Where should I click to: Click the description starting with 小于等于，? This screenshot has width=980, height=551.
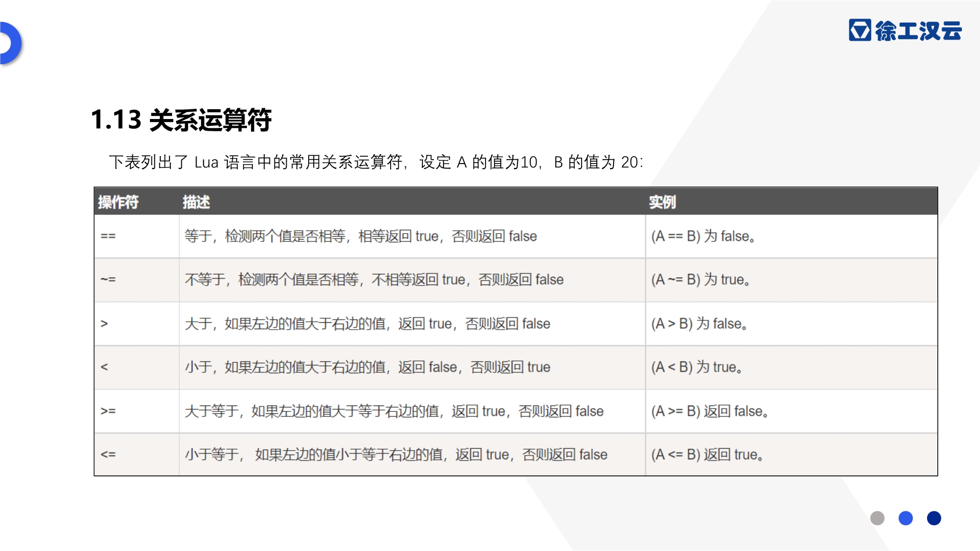click(x=396, y=455)
